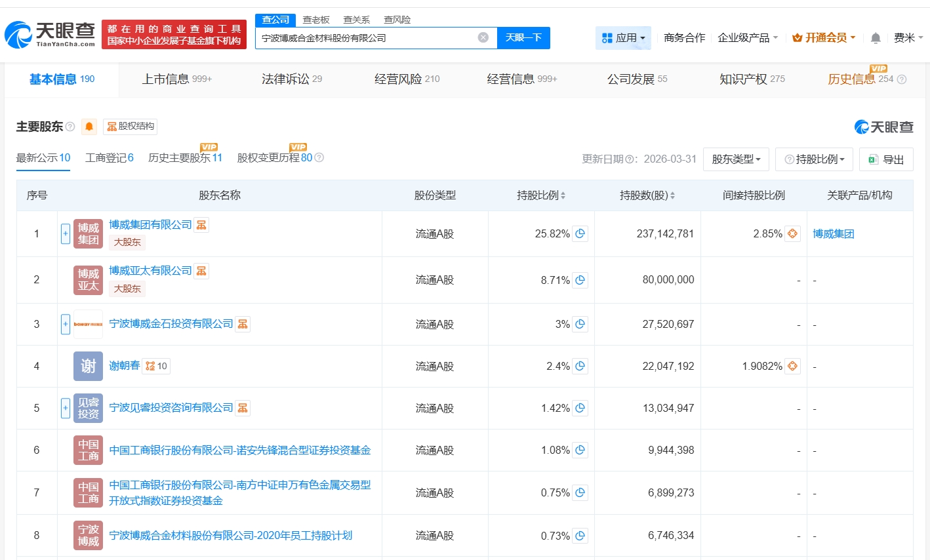This screenshot has height=560, width=930.
Task: Expand row for 宁波博威金石投资有限公司
Action: point(66,324)
